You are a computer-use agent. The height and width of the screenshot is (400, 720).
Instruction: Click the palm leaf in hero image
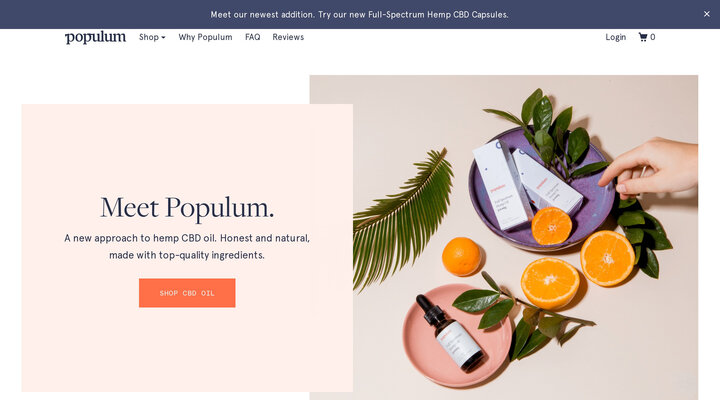399,220
